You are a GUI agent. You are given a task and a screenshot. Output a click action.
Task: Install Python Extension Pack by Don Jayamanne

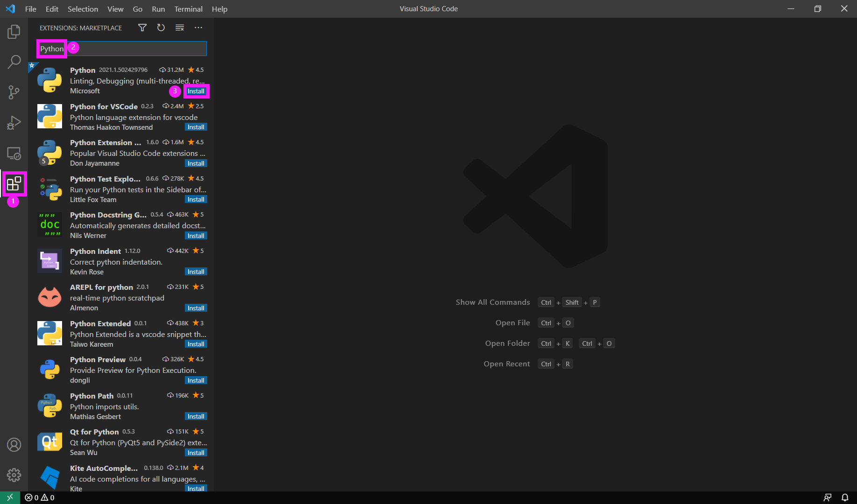196,163
